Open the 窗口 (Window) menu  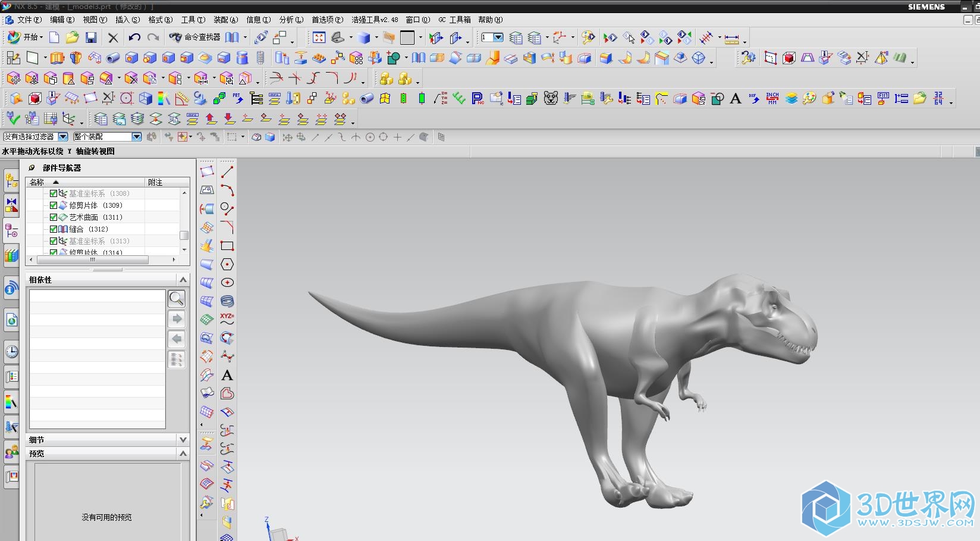coord(417,20)
